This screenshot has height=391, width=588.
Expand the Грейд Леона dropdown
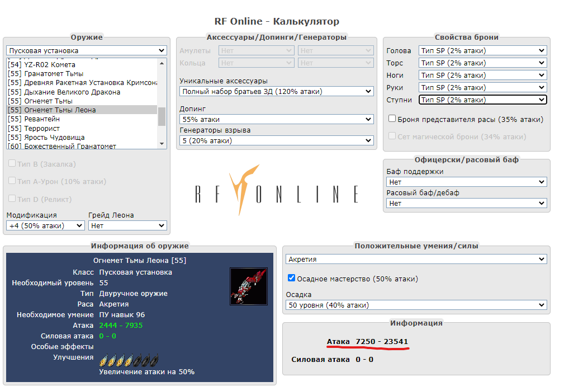[127, 225]
